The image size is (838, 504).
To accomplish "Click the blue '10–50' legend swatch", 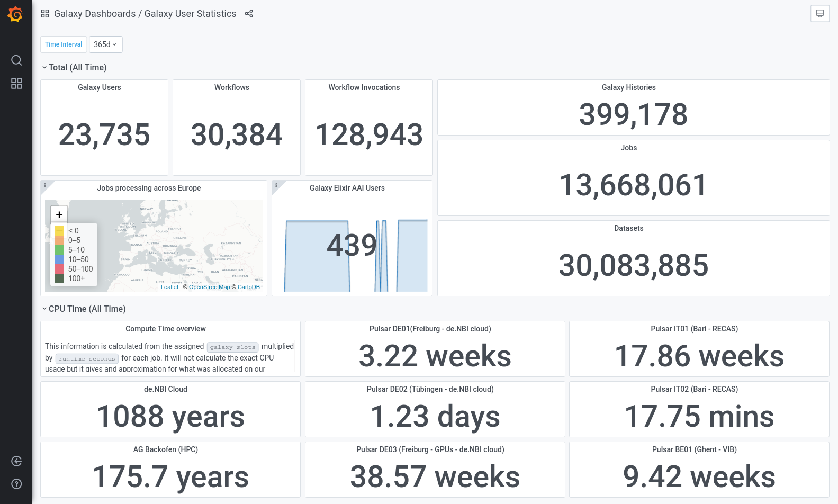I will 59,259.
